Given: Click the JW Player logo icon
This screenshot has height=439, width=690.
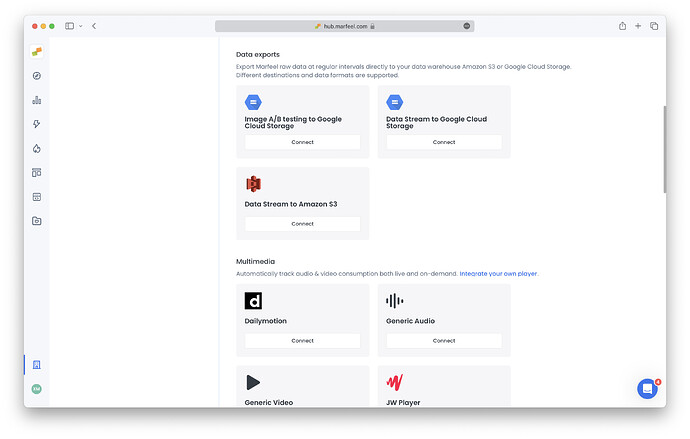Looking at the screenshot, I should [395, 382].
